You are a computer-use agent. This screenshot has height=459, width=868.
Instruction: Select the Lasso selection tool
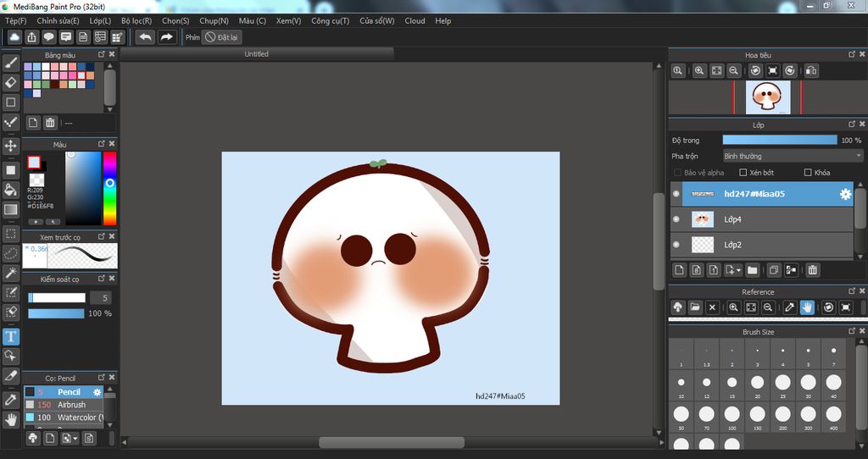pyautogui.click(x=10, y=253)
